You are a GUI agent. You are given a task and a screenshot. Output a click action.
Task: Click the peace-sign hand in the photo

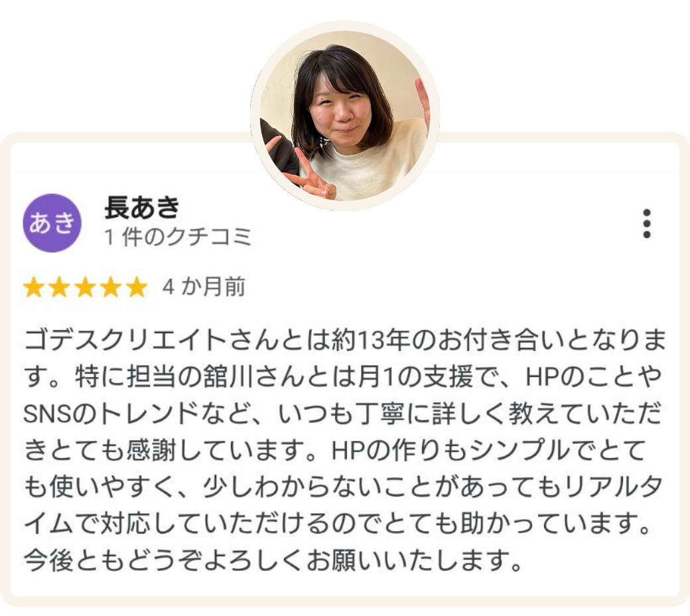coord(310,175)
